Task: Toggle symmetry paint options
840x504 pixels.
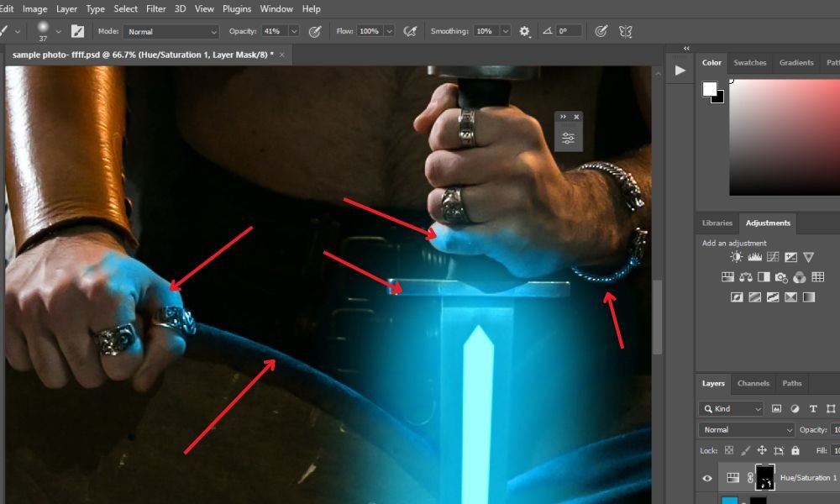Action: (x=625, y=32)
